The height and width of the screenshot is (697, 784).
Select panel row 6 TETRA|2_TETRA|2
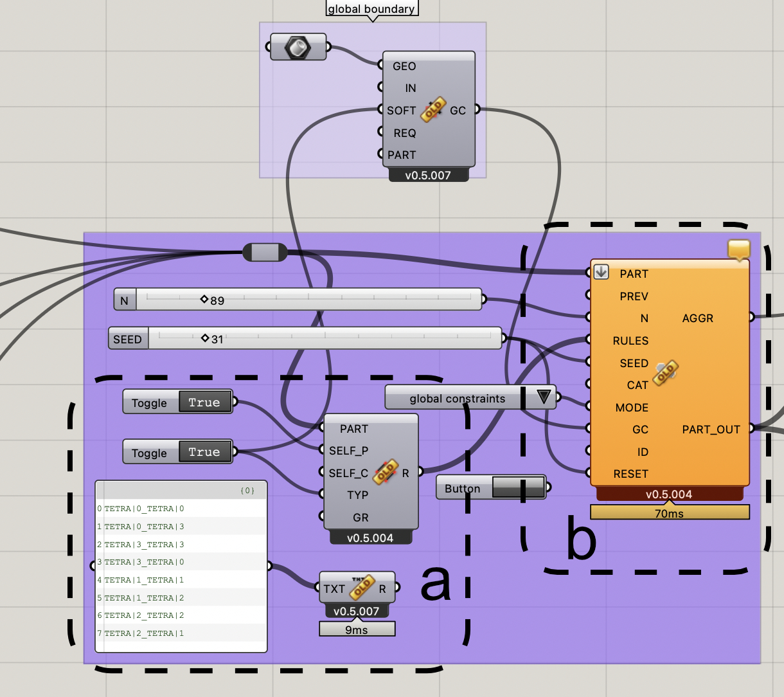[181, 615]
